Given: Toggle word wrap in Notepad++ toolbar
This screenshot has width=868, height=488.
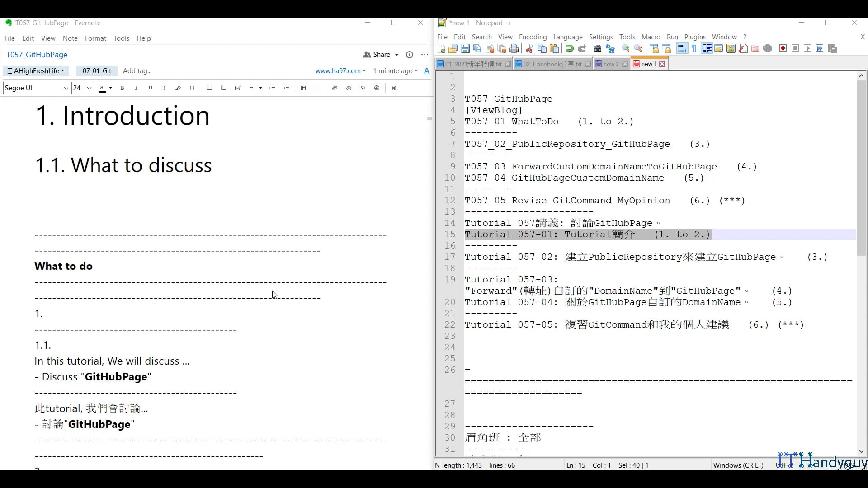Looking at the screenshot, I should pos(682,48).
